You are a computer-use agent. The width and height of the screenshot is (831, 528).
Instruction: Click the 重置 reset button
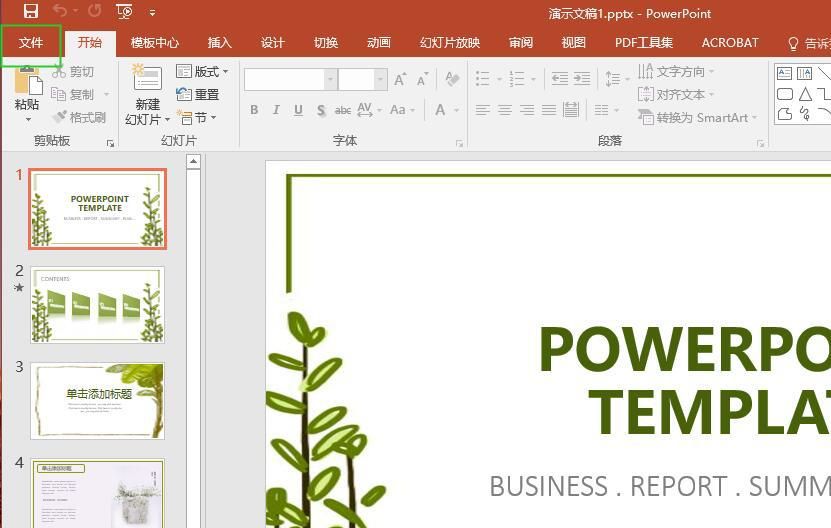click(197, 94)
